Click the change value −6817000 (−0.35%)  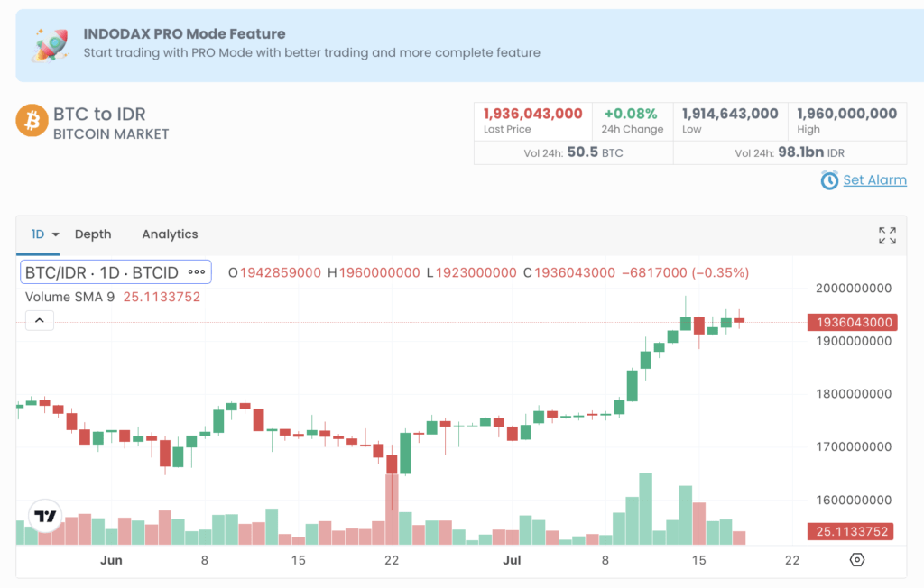[x=686, y=272]
